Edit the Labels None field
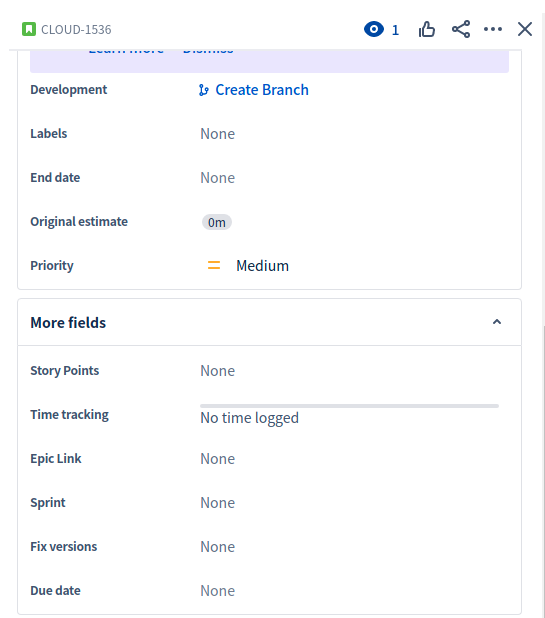545x618 pixels. (218, 134)
